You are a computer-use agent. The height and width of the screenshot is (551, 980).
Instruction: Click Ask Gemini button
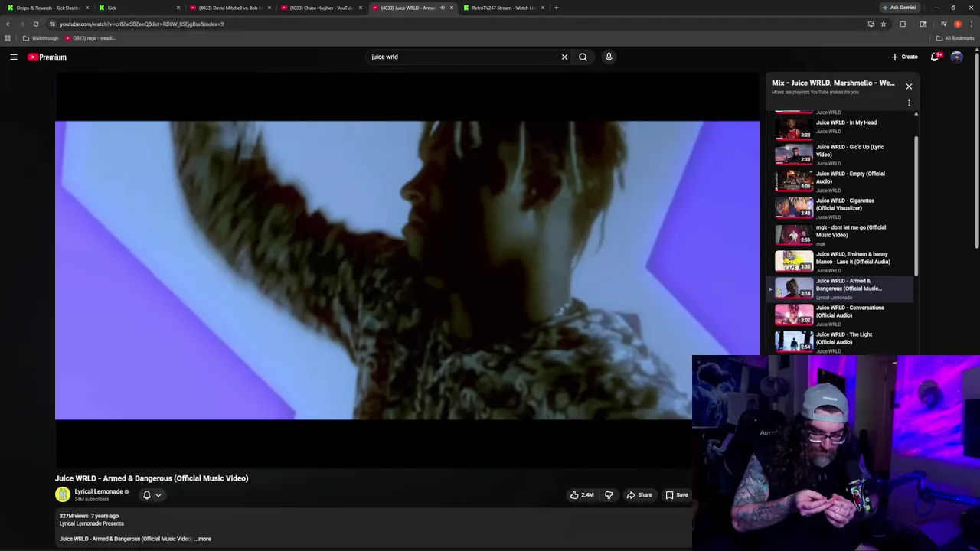coord(900,8)
